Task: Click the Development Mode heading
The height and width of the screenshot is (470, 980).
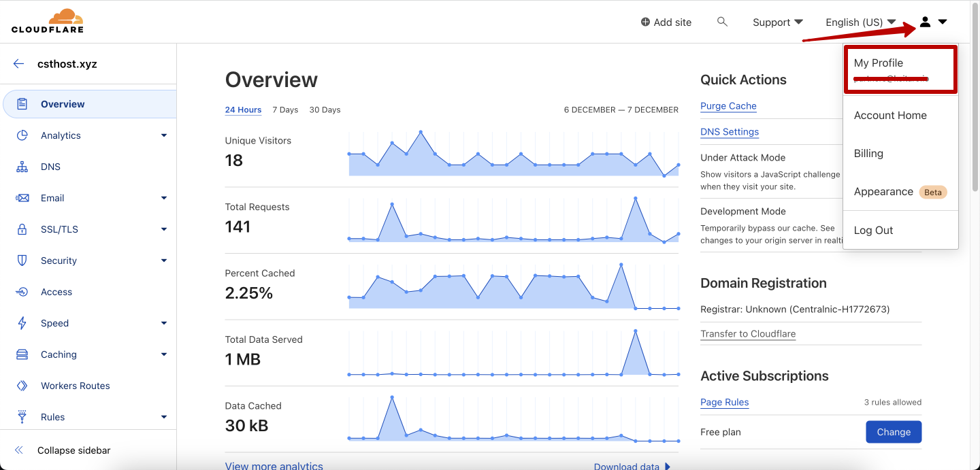Action: [743, 212]
